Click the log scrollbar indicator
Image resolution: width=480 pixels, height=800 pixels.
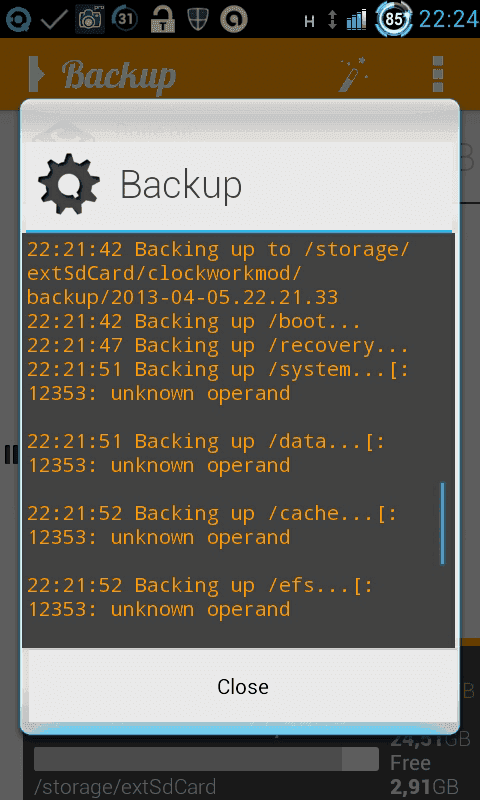pyautogui.click(x=442, y=523)
